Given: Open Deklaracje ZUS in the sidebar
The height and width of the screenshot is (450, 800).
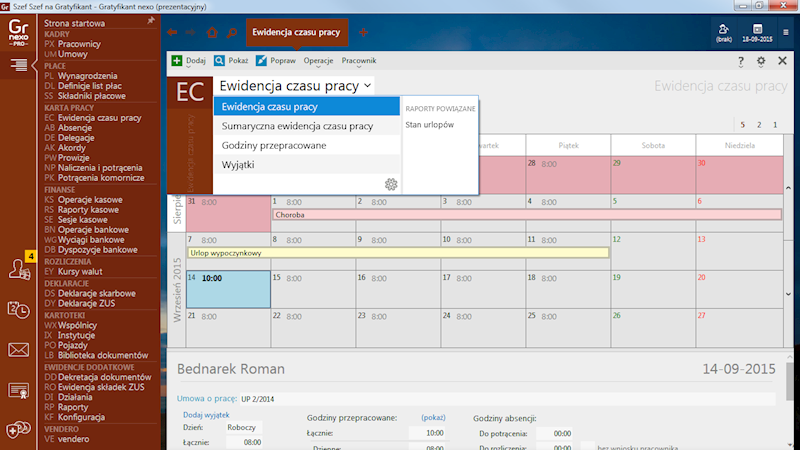Looking at the screenshot, I should coord(86,304).
